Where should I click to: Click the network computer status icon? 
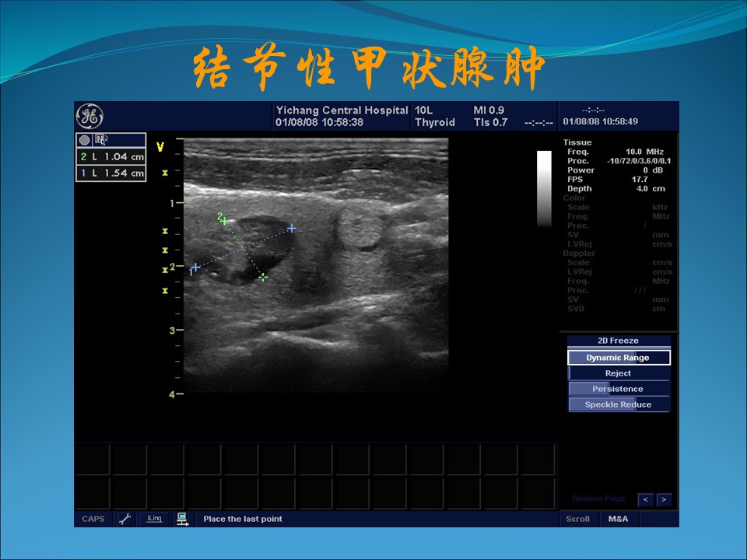(182, 519)
